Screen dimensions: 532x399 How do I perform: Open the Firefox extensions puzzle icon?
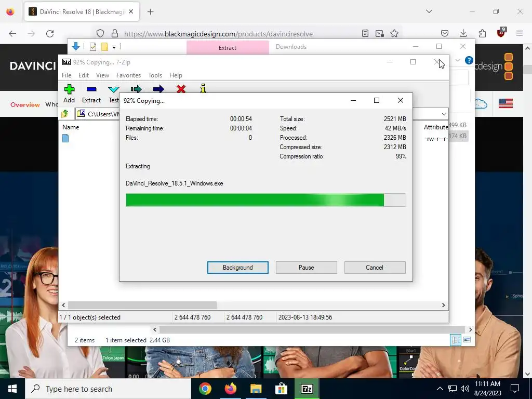tap(482, 33)
